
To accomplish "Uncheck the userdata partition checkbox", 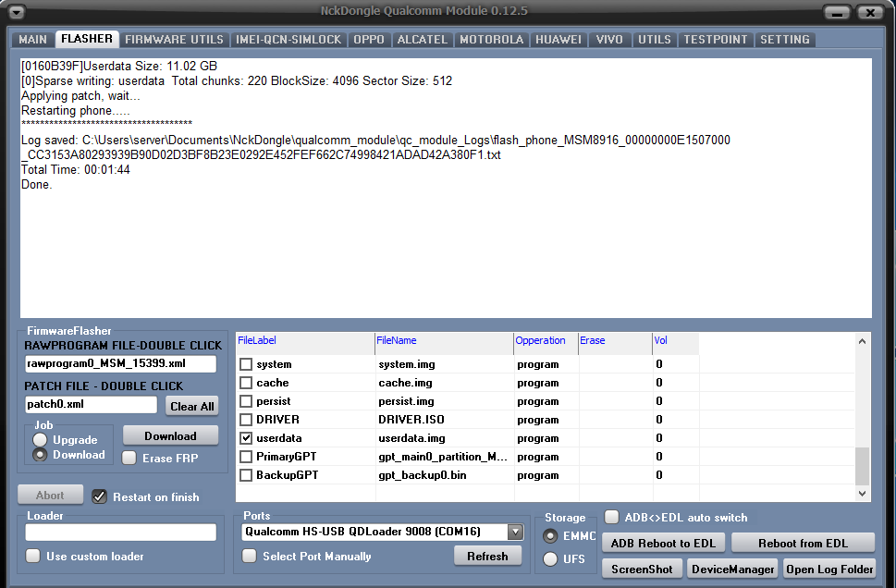I will [246, 438].
